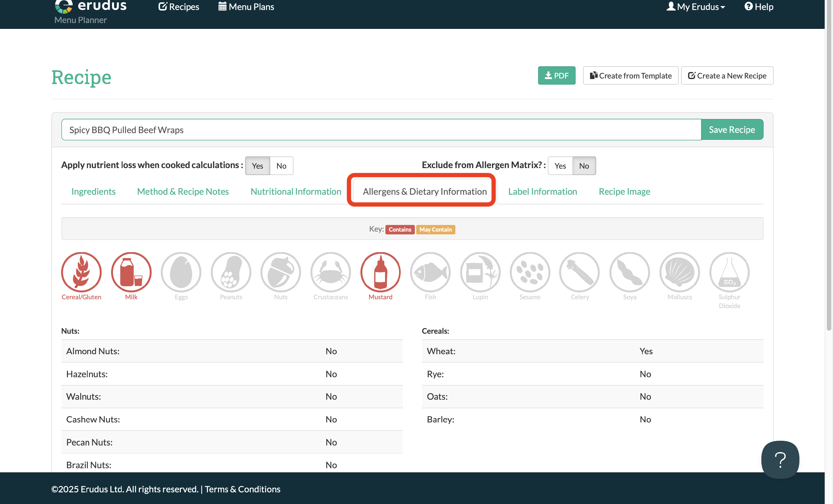Click the Cereal/Gluten allergen icon
This screenshot has height=504, width=833.
[x=81, y=272]
